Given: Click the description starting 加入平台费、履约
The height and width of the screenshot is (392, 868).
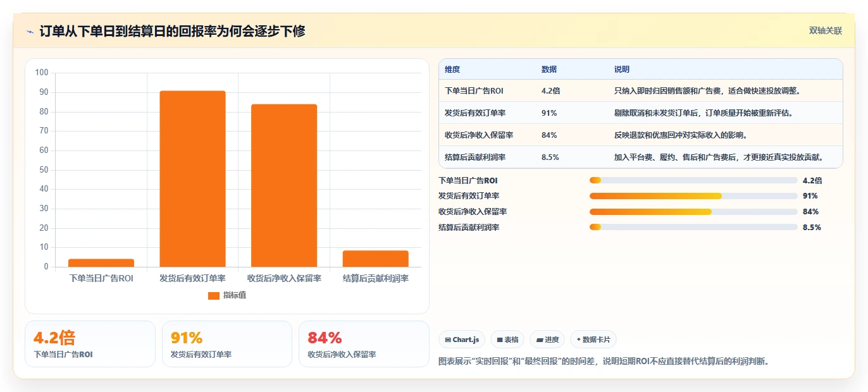Looking at the screenshot, I should coord(720,157).
